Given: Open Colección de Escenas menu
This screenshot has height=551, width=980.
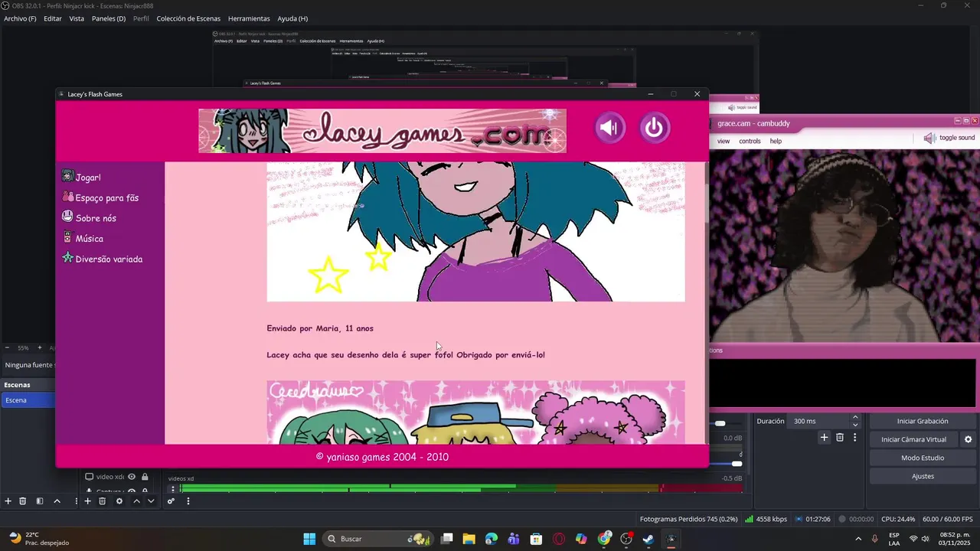Looking at the screenshot, I should tap(188, 18).
